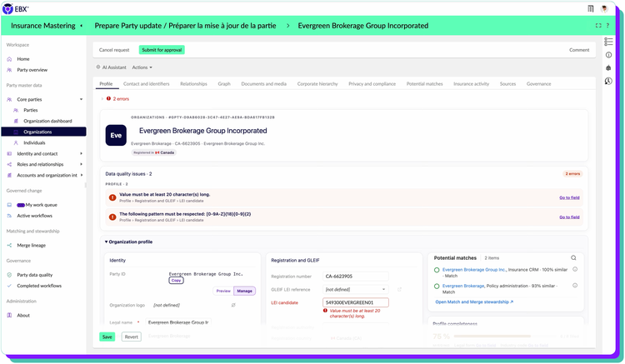
Task: Open Privacy and compliance tab
Action: point(372,84)
